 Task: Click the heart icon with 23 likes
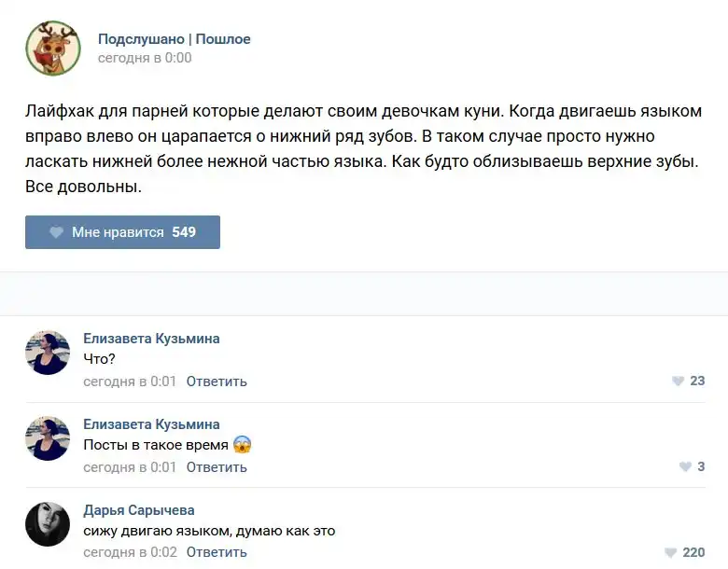click(x=678, y=381)
